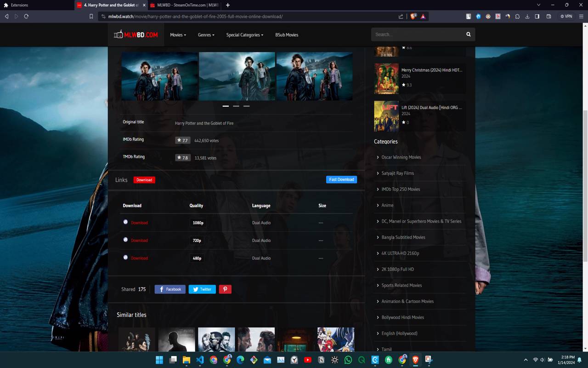Switch to MLWBD StreamOnTime tab

point(185,5)
